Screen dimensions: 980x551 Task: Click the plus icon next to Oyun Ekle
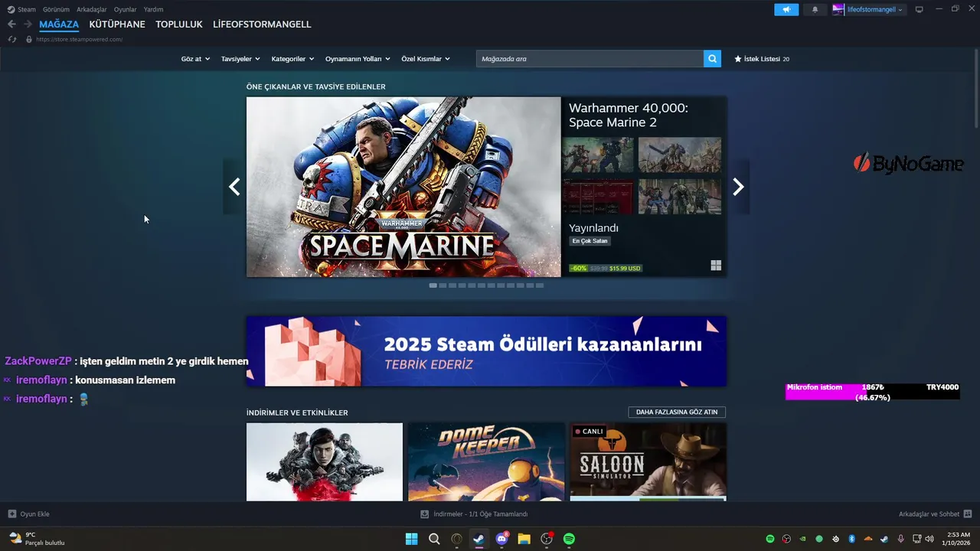[x=12, y=514]
